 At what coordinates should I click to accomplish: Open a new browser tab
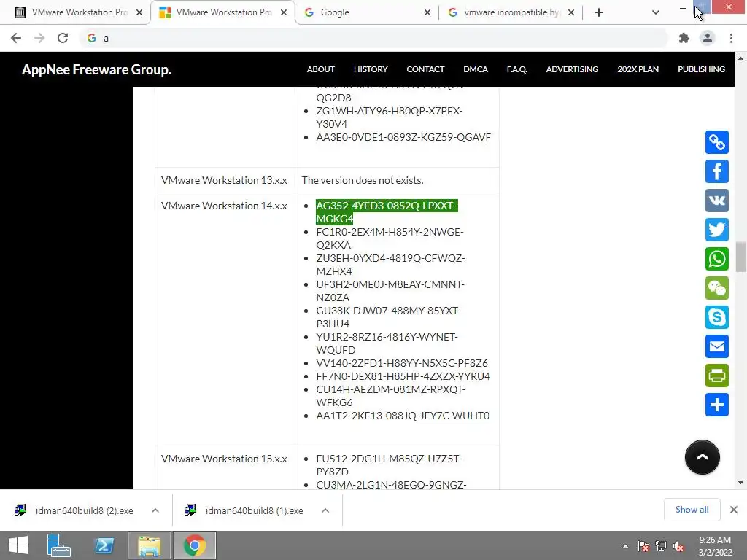[x=599, y=12]
